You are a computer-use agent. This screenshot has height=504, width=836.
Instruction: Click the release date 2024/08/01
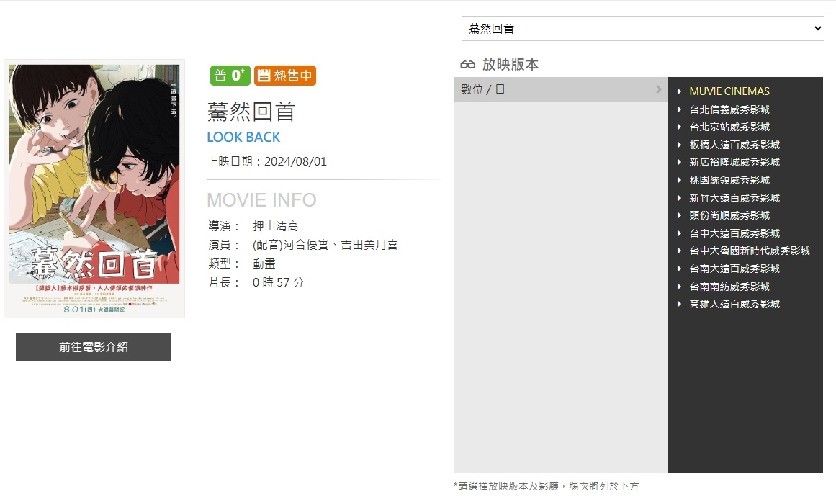(295, 161)
